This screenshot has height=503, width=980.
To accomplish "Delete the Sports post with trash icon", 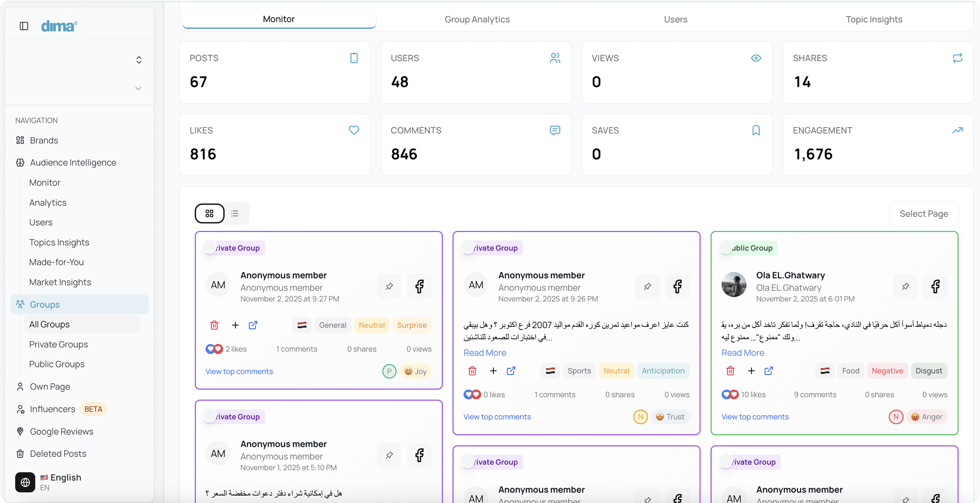I will (x=472, y=370).
